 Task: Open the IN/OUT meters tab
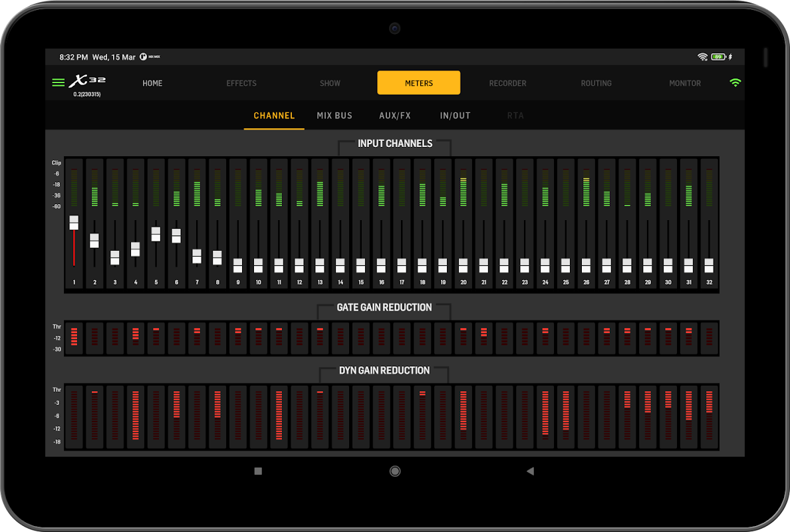(x=455, y=116)
